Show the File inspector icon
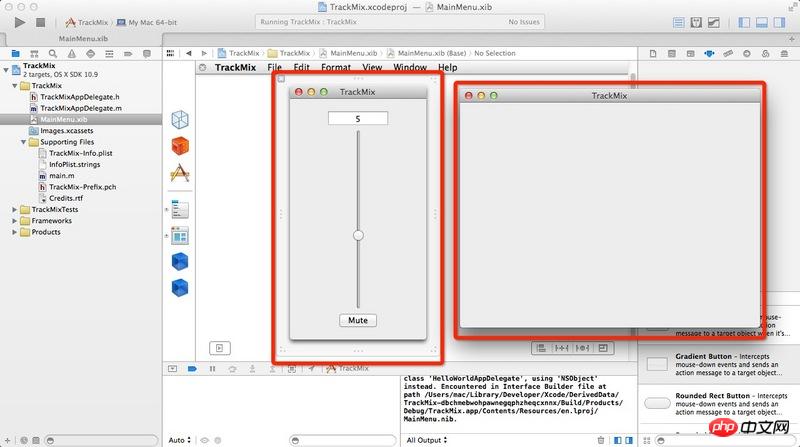Viewport: 800px width, 447px height. 653,54
